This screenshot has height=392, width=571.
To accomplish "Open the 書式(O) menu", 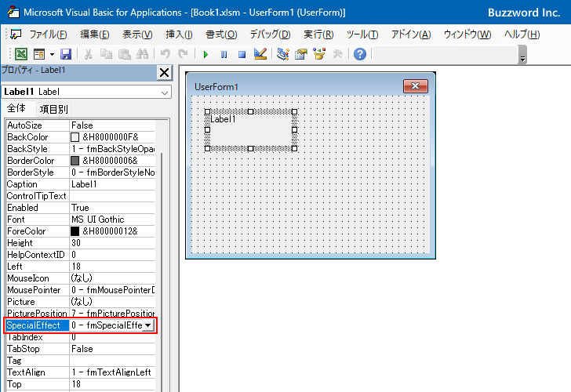I will tap(221, 34).
